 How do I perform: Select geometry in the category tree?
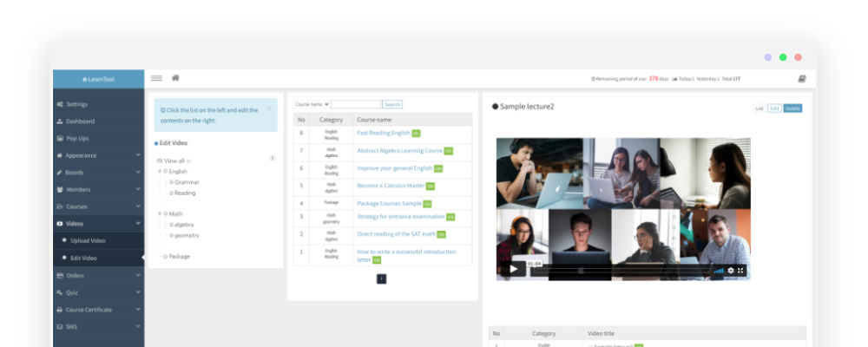(187, 235)
